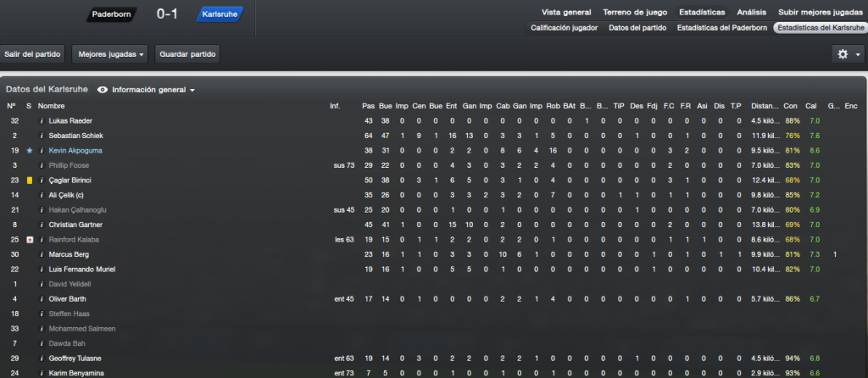Click the Salir del partido button
Screen dimensions: 868x378
[33, 55]
